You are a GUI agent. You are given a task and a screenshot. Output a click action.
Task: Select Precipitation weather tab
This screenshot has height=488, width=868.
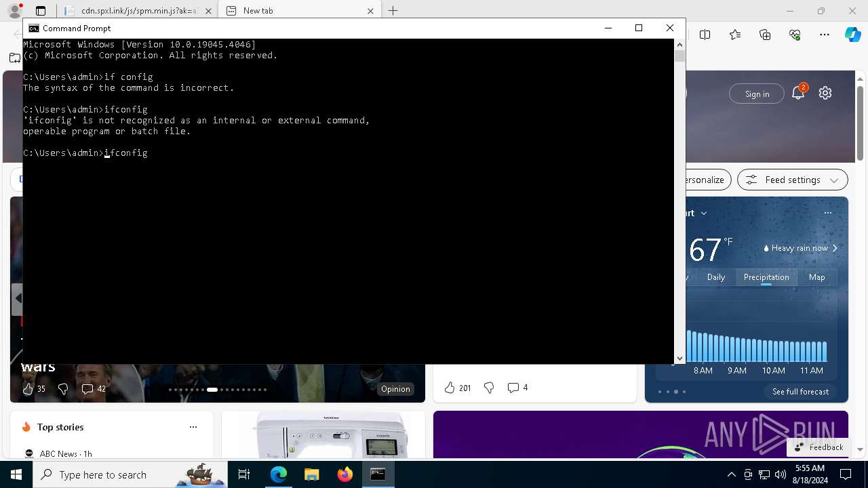[x=766, y=277]
